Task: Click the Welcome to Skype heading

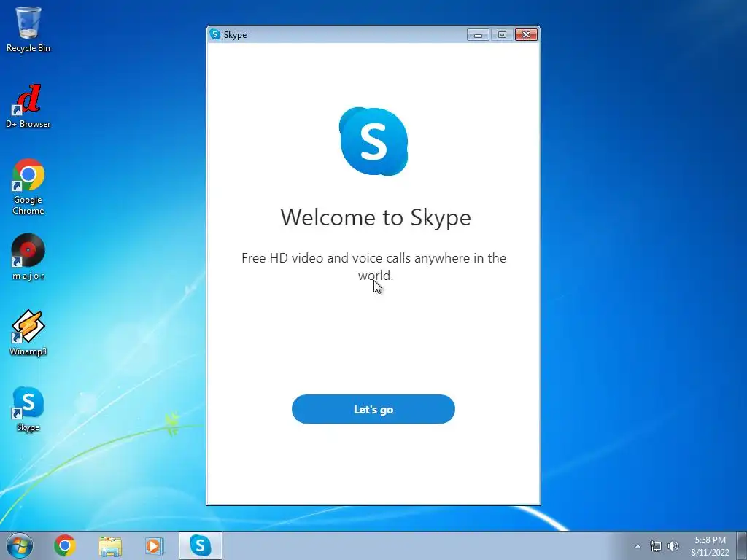Action: (x=376, y=217)
